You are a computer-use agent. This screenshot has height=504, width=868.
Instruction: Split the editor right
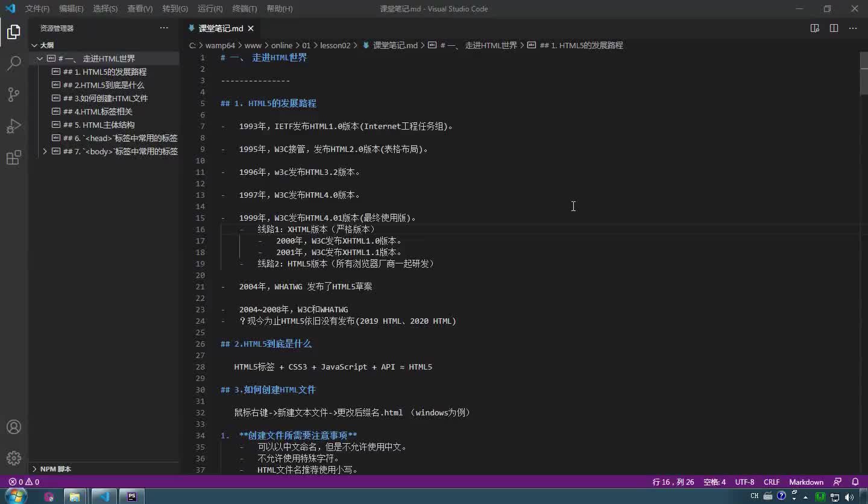(x=834, y=28)
